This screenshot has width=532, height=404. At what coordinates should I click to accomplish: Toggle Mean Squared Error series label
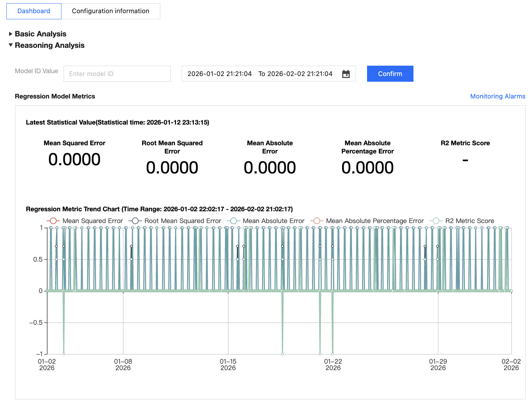pos(92,221)
